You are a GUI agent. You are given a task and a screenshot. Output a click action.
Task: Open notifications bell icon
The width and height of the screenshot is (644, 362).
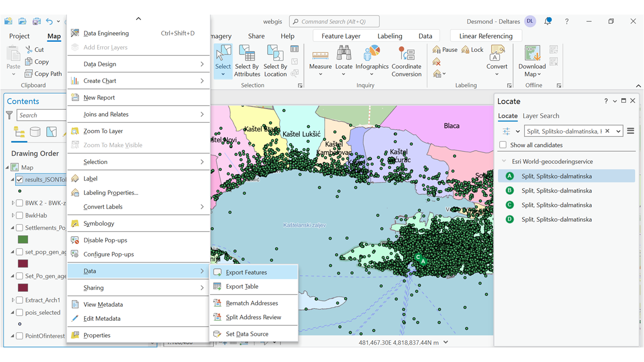[x=547, y=21]
